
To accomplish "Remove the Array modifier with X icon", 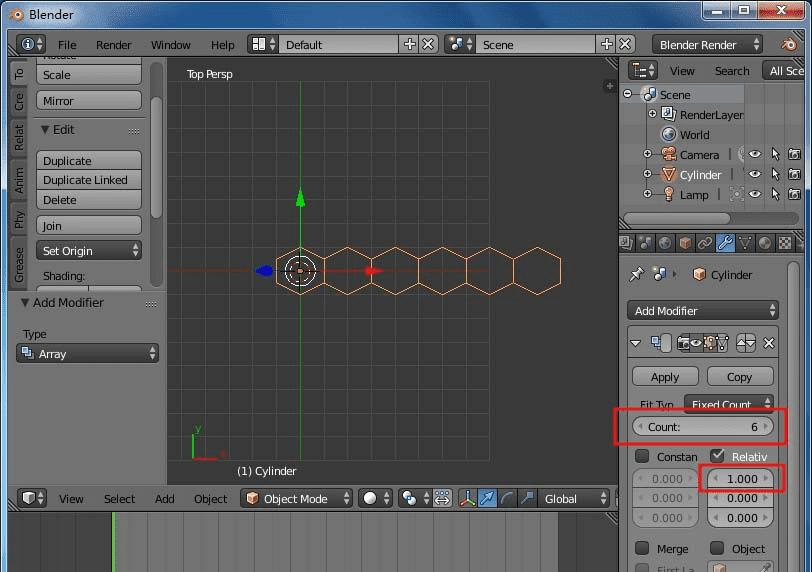I will (x=769, y=343).
